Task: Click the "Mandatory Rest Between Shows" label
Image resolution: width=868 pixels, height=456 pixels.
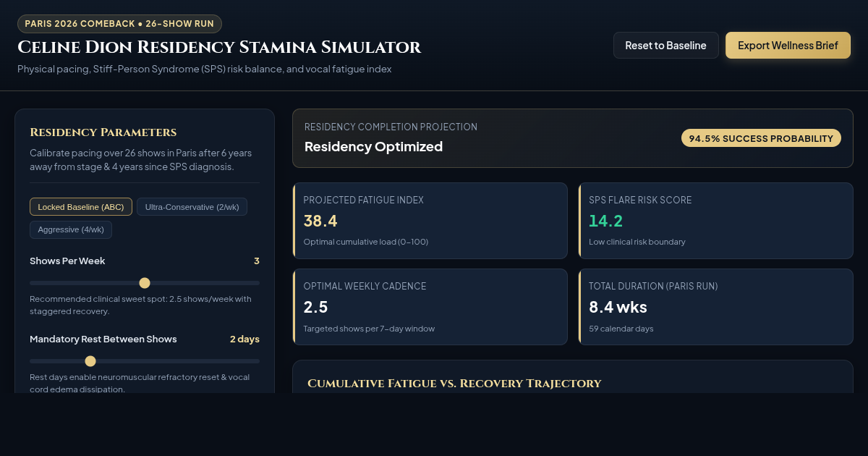Action: [103, 339]
